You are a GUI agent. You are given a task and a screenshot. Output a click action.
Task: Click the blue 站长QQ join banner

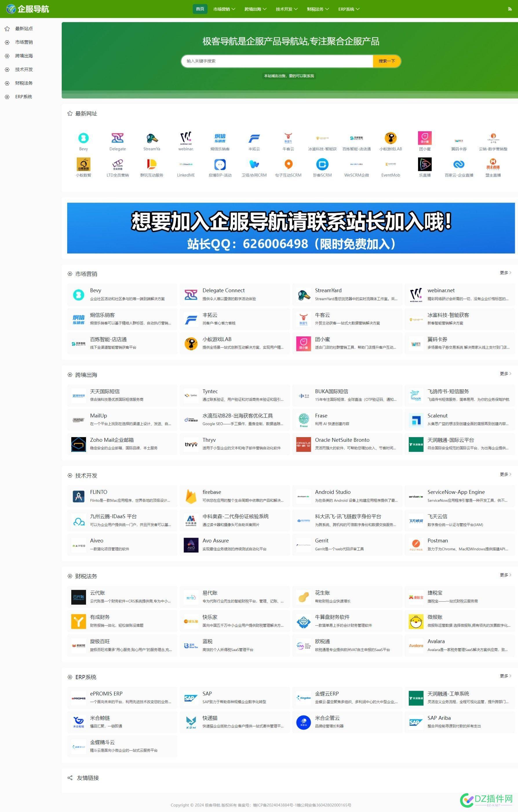(291, 228)
